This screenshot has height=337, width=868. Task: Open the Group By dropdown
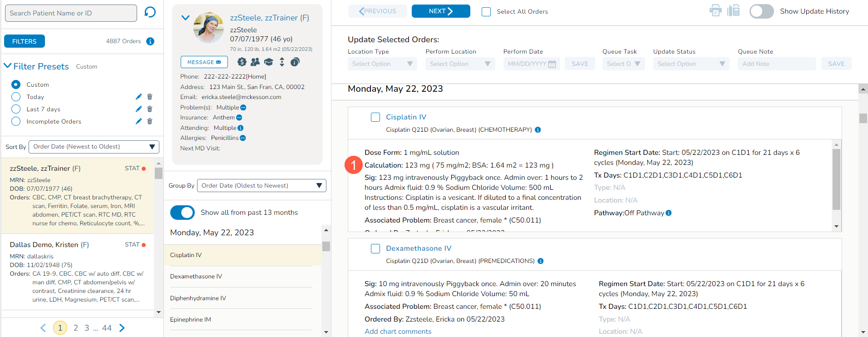(261, 185)
